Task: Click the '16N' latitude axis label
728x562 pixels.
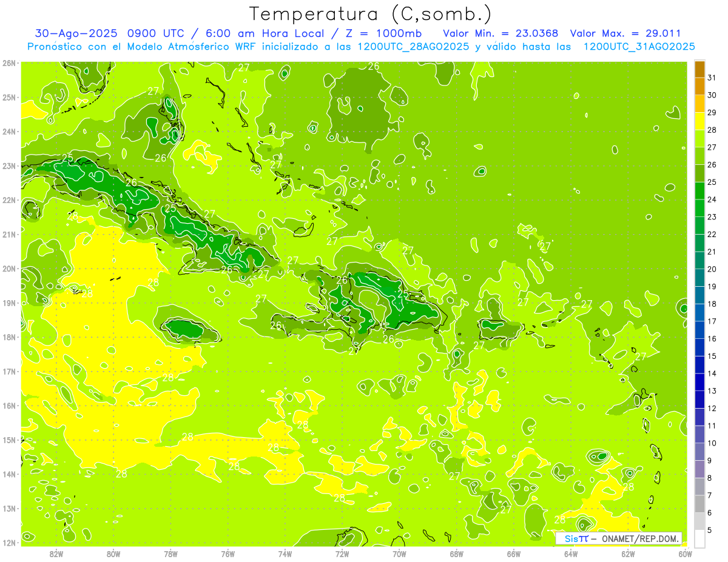Action: pos(9,406)
